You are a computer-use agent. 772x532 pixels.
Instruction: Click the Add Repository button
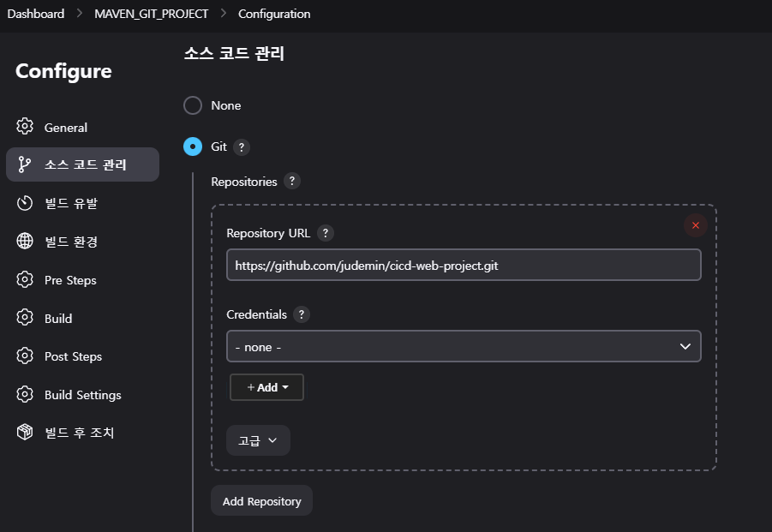pyautogui.click(x=261, y=501)
